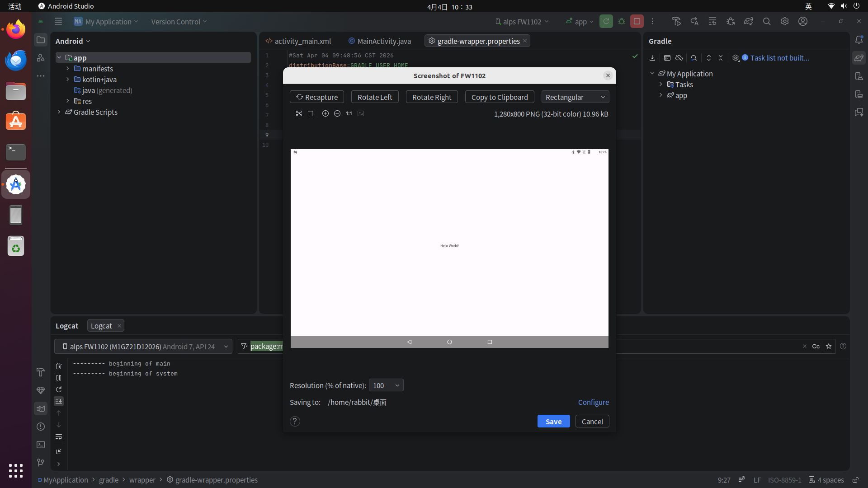Open the debug app bug icon
Image resolution: width=868 pixels, height=488 pixels.
pyautogui.click(x=622, y=21)
